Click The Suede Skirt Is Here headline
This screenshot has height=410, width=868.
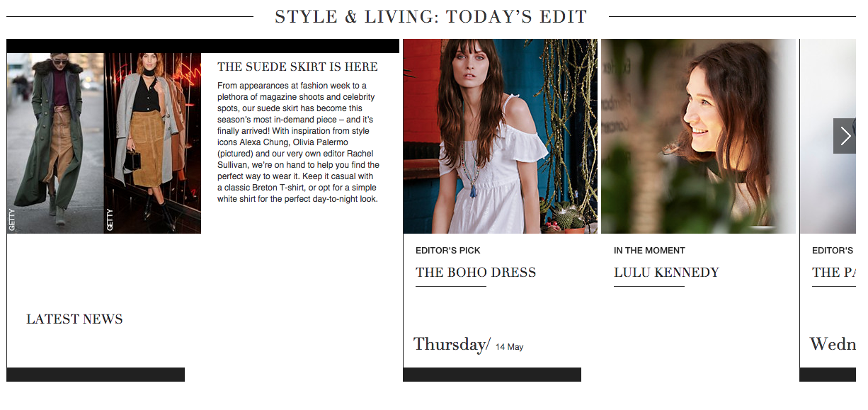[x=297, y=67]
